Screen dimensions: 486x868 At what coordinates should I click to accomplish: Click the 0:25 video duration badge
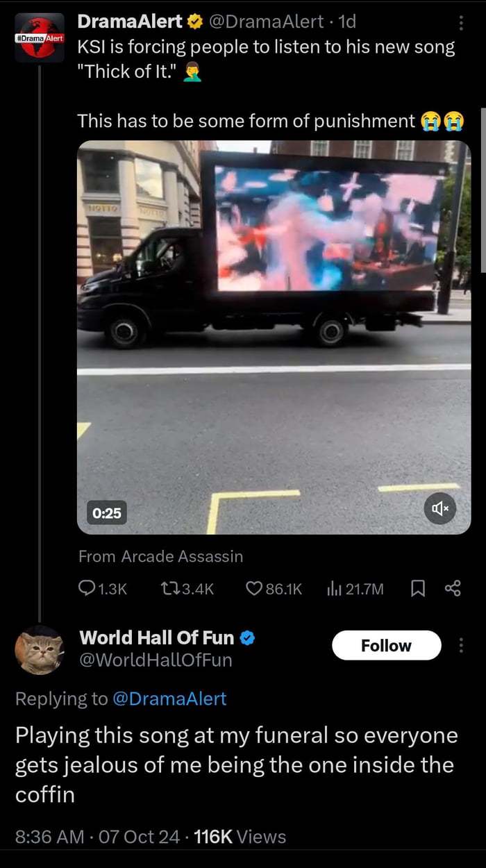[107, 513]
